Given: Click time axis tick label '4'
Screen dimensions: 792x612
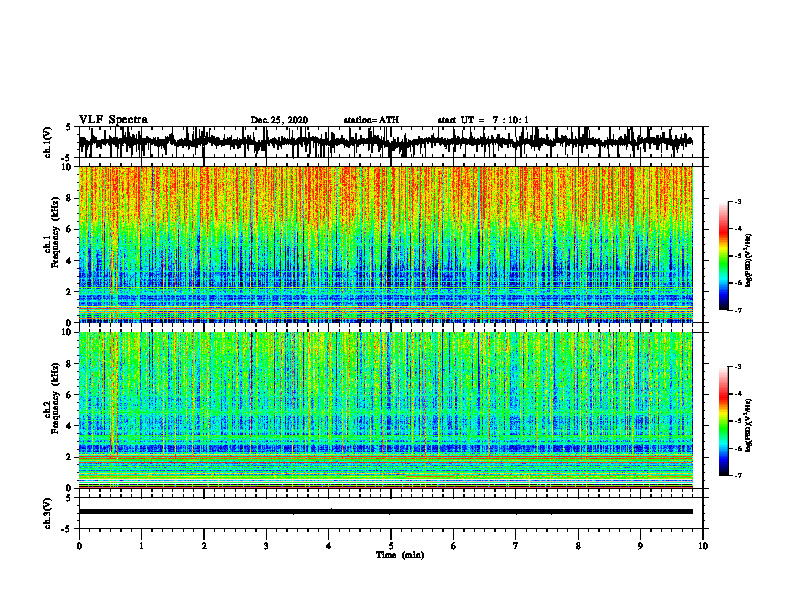Looking at the screenshot, I should (329, 546).
